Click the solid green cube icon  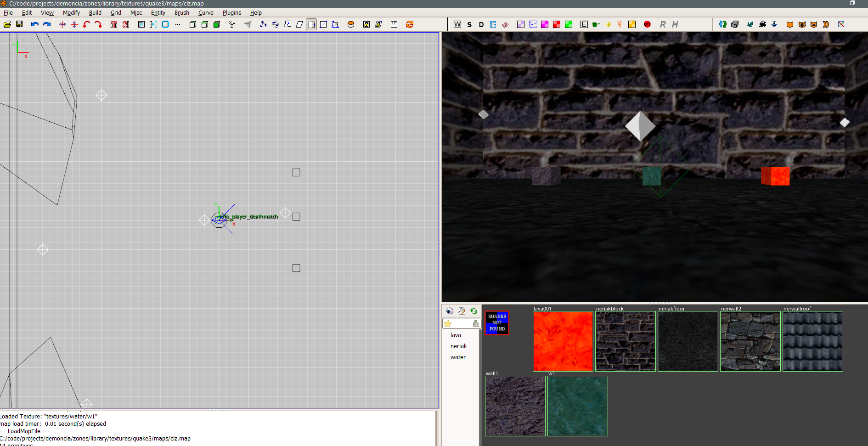pos(217,24)
